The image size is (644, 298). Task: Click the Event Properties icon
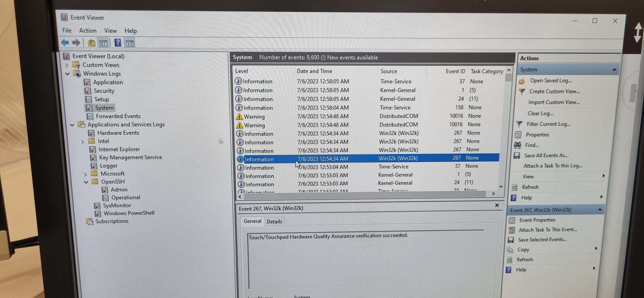point(511,220)
